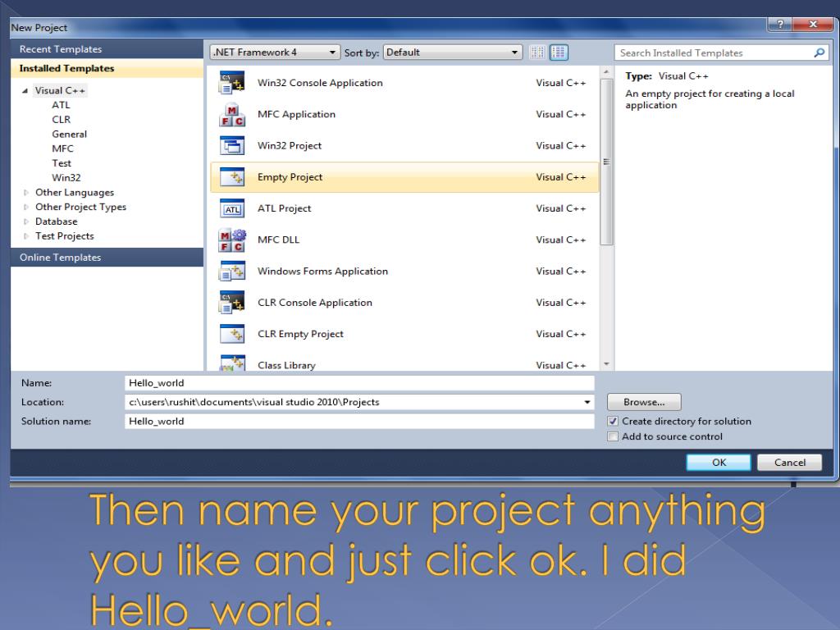Select the 'Windows Forms Application' template name

(322, 271)
